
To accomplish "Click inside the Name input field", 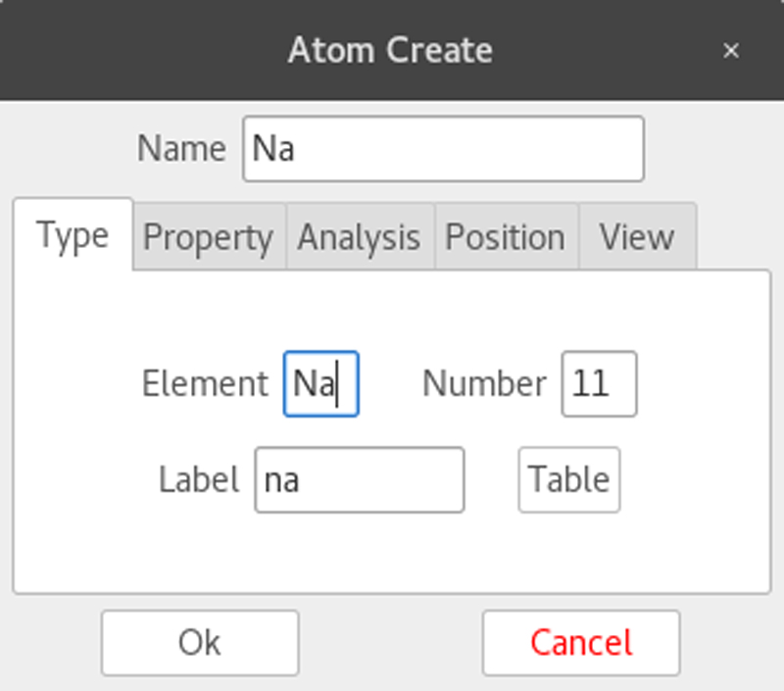I will [443, 148].
